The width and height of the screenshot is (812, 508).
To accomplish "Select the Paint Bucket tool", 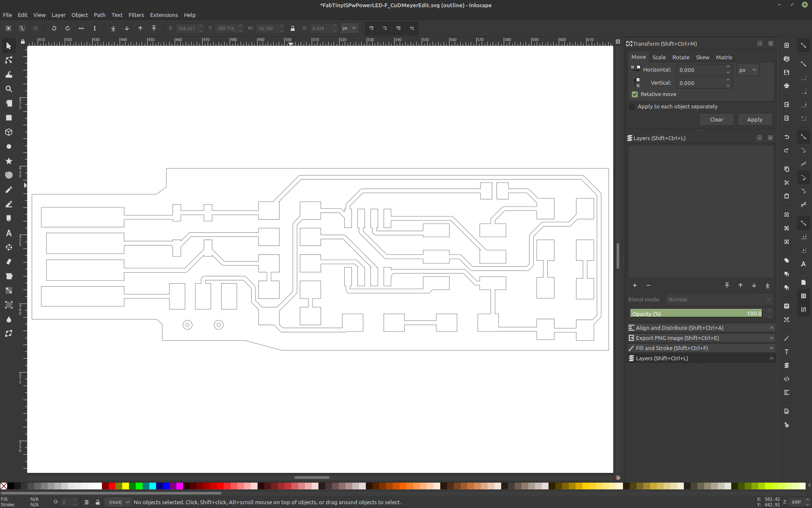I will (x=8, y=276).
